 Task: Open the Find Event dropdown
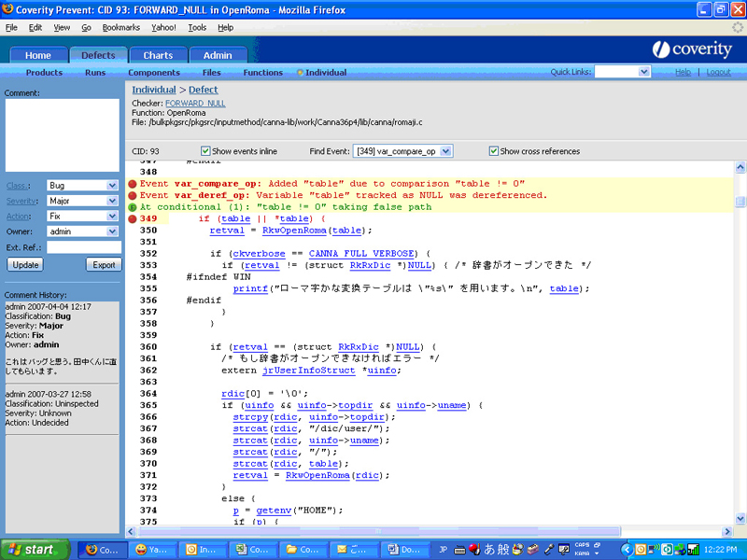point(402,151)
